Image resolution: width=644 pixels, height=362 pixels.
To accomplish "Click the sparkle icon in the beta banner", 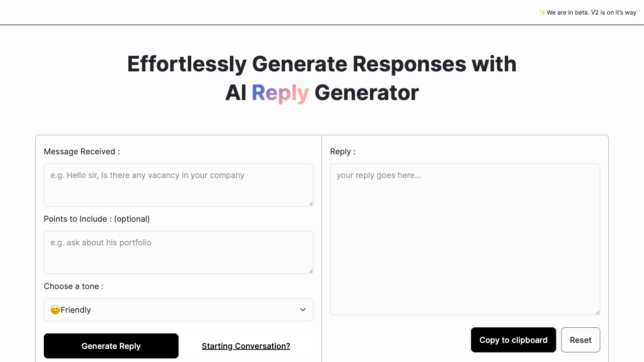I will point(542,13).
